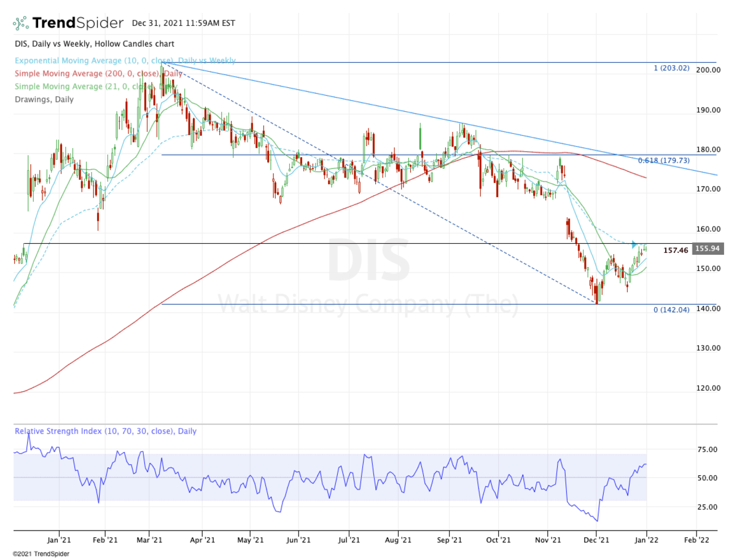
Task: Click the '190.00' price axis label
Action: [x=708, y=110]
